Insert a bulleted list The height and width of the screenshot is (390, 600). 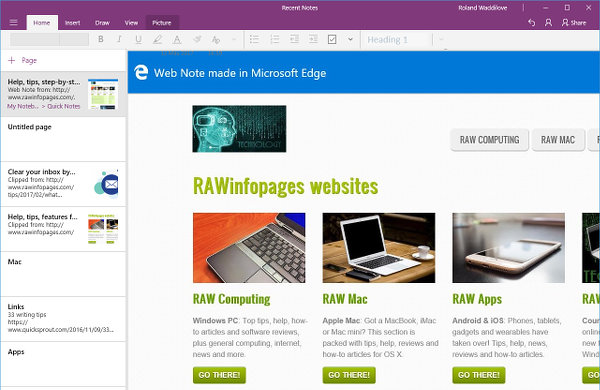tap(254, 39)
